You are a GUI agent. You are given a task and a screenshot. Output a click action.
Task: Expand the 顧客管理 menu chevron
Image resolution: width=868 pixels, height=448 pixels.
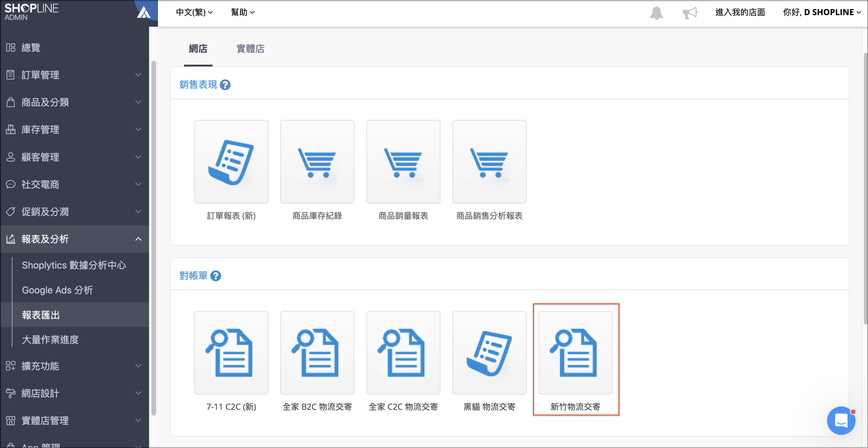tap(138, 157)
